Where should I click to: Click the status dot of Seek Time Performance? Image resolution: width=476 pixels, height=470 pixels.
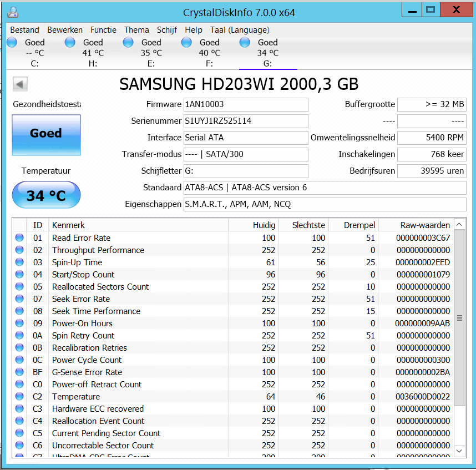pos(19,311)
